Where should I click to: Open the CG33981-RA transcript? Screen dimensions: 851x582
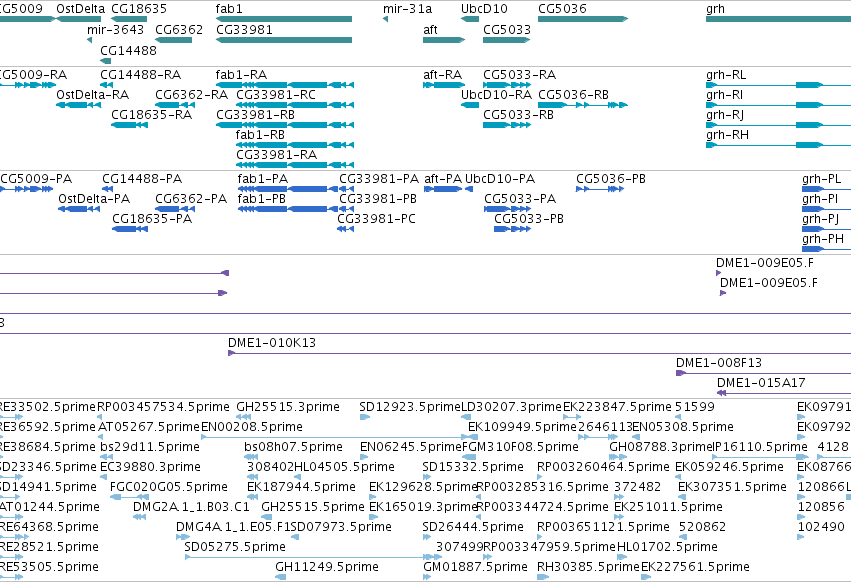click(x=295, y=165)
